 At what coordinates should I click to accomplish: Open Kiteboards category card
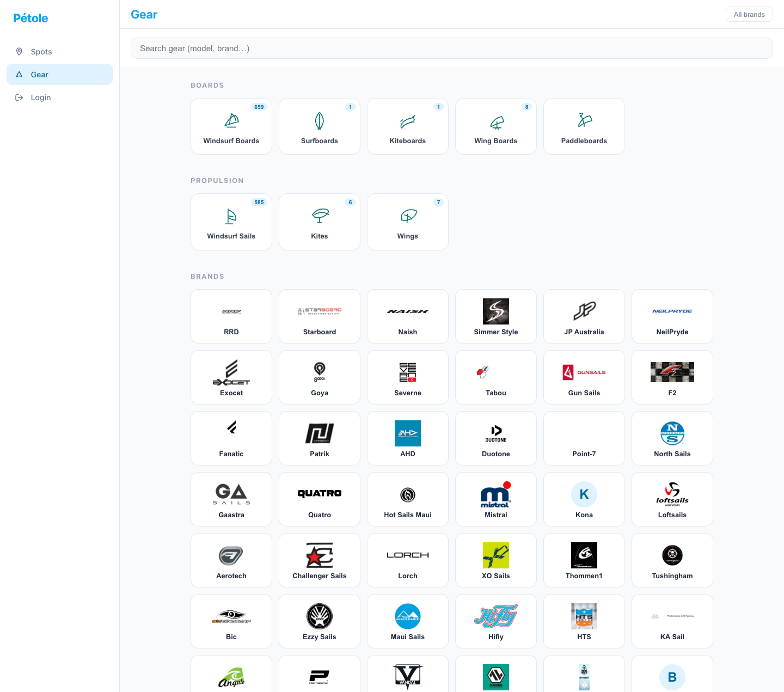tap(408, 126)
